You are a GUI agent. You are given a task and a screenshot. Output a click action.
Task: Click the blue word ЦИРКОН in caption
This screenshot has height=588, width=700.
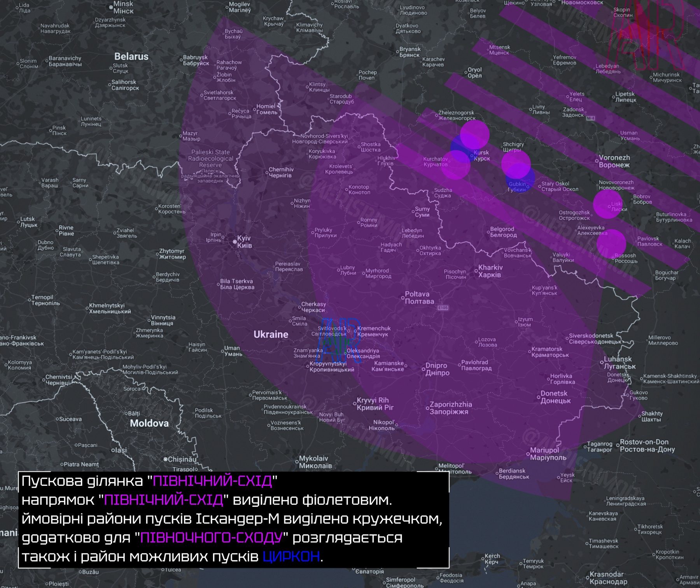tap(292, 557)
